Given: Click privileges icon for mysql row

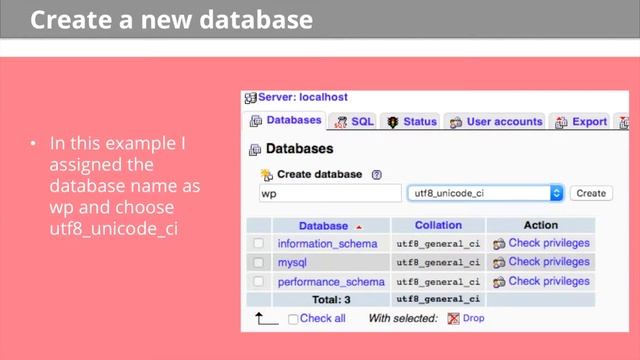Looking at the screenshot, I should (499, 263).
